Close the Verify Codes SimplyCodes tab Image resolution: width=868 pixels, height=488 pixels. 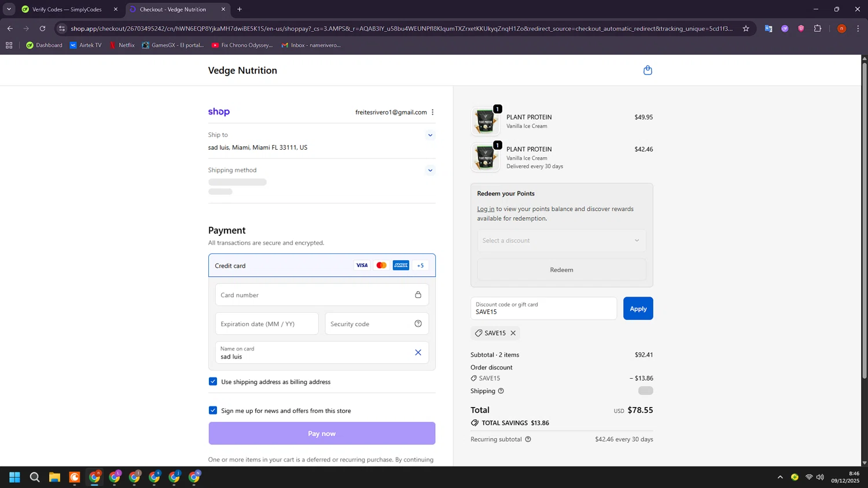[x=116, y=9]
